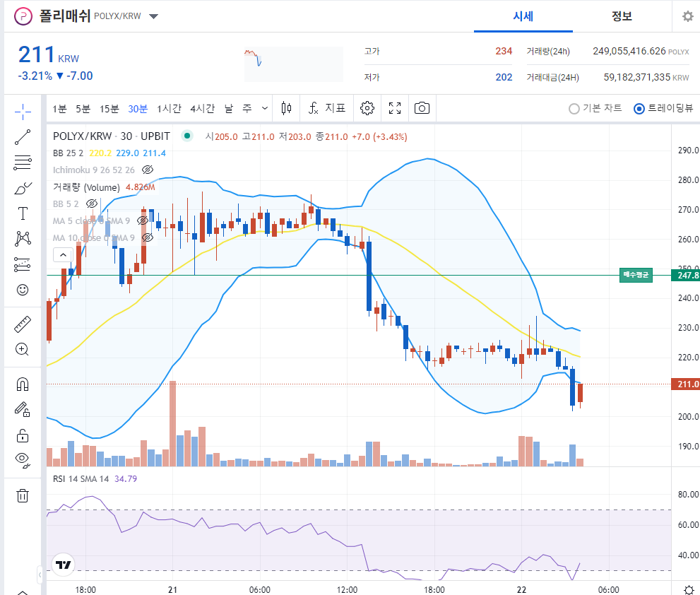Set interval to 날 (day)
700x595 pixels.
coord(229,109)
